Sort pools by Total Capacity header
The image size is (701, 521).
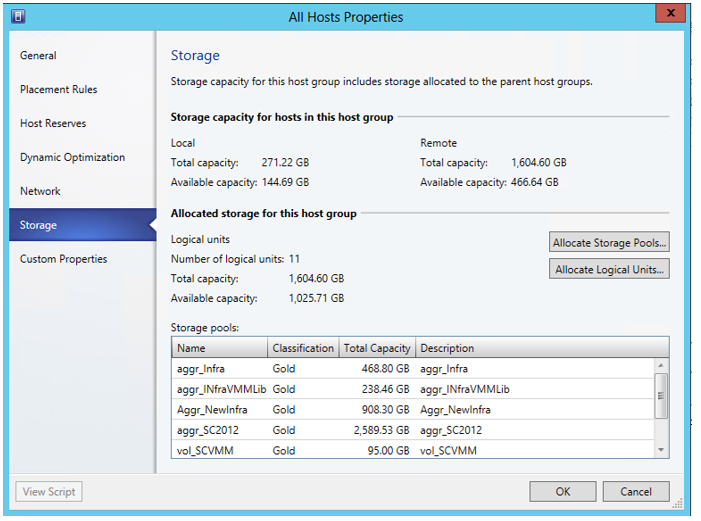pos(377,348)
